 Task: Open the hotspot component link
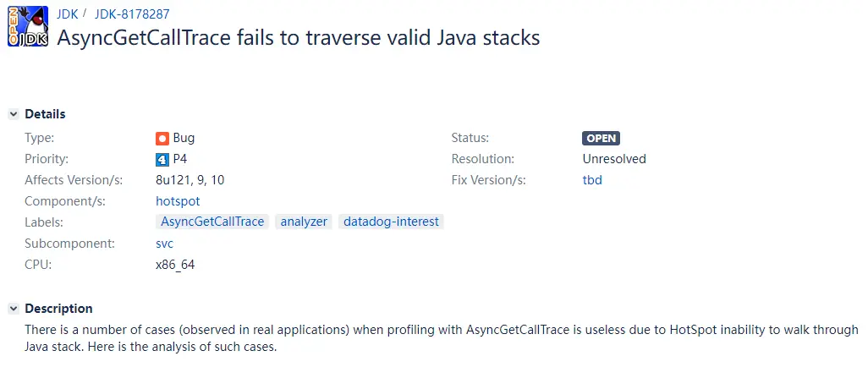[178, 201]
